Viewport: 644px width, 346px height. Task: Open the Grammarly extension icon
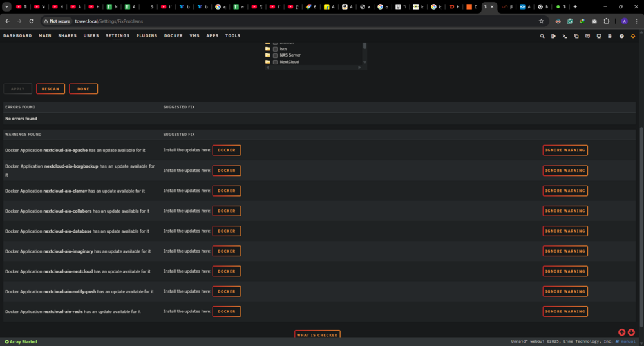570,21
